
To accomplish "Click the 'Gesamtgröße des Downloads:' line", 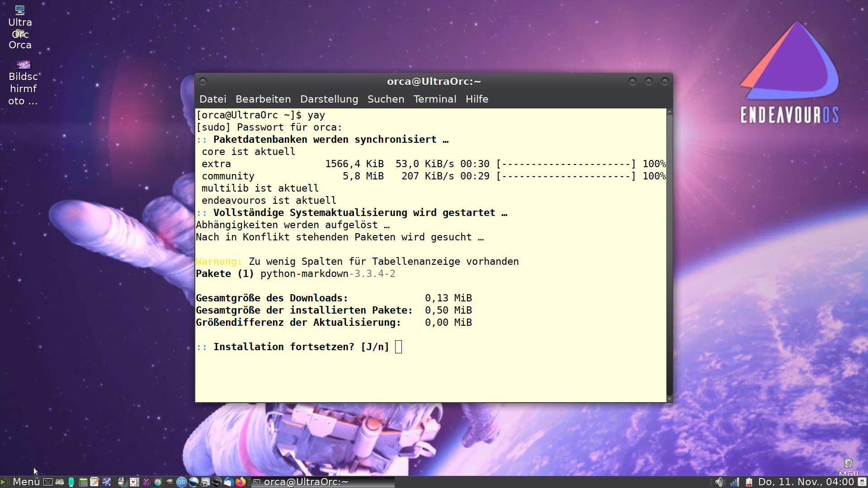I will tap(334, 298).
